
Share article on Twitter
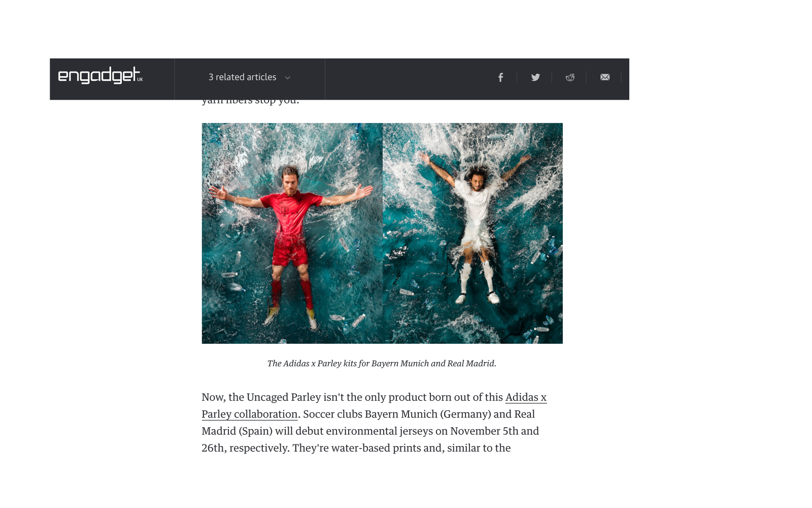click(535, 77)
